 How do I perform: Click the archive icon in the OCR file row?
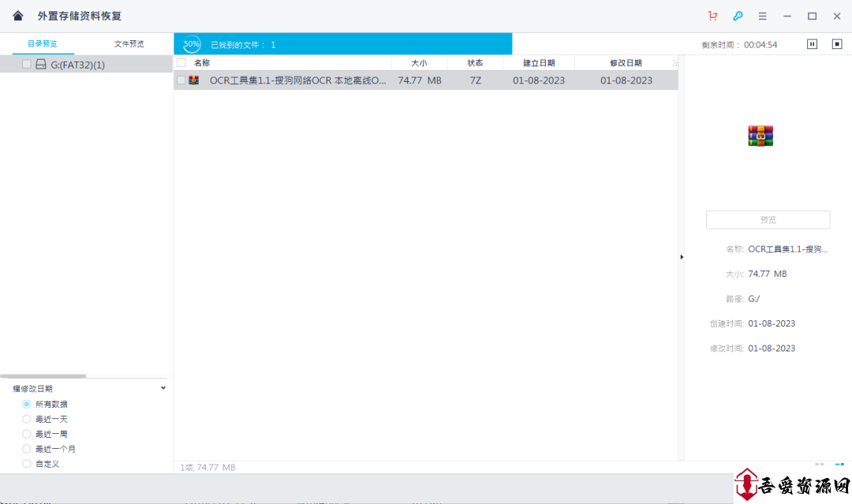tap(193, 80)
